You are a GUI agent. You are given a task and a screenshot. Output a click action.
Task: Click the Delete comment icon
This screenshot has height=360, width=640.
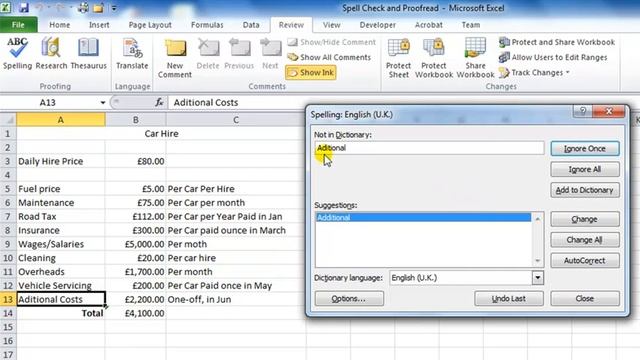(208, 53)
